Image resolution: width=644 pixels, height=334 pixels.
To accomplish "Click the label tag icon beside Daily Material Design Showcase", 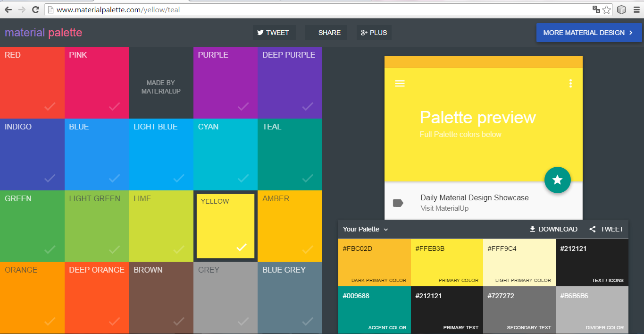I will (398, 203).
